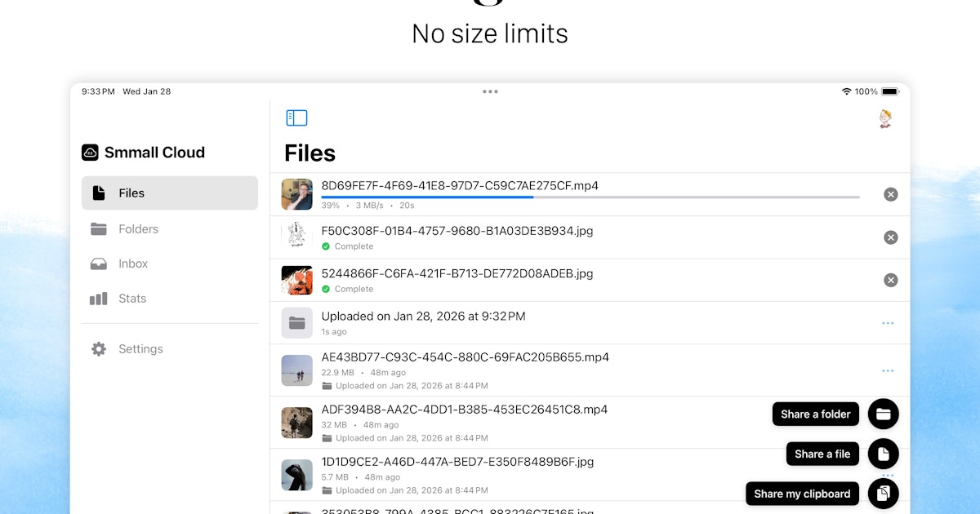
Task: Open the user profile avatar
Action: coord(886,119)
